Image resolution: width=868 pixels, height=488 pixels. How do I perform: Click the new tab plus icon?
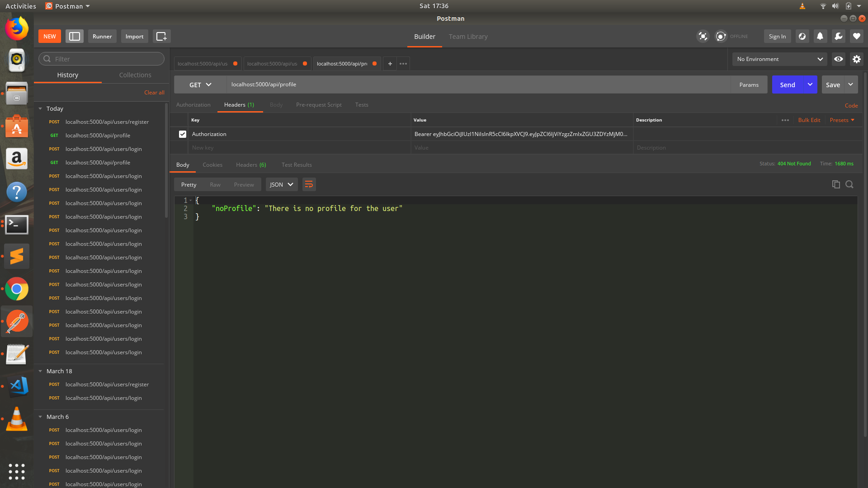[390, 63]
